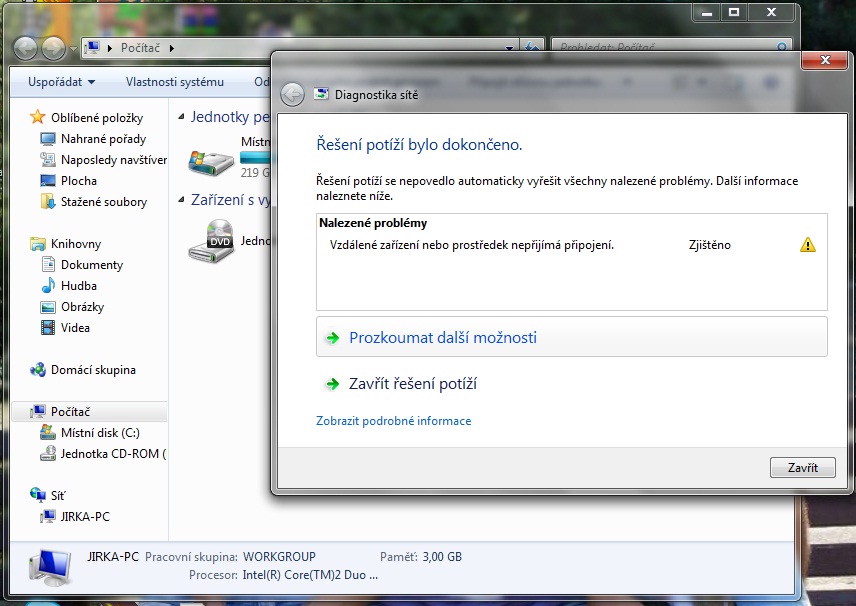Click the DVD drive icon
Image resolution: width=856 pixels, height=606 pixels.
tap(210, 241)
